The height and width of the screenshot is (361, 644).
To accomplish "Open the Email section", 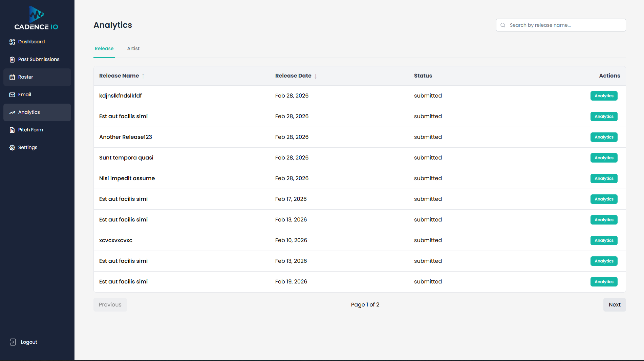I will pos(37,95).
